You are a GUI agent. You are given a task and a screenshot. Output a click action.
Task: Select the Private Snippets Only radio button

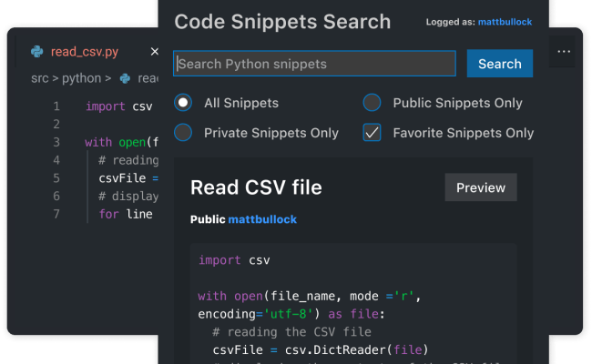(x=183, y=132)
